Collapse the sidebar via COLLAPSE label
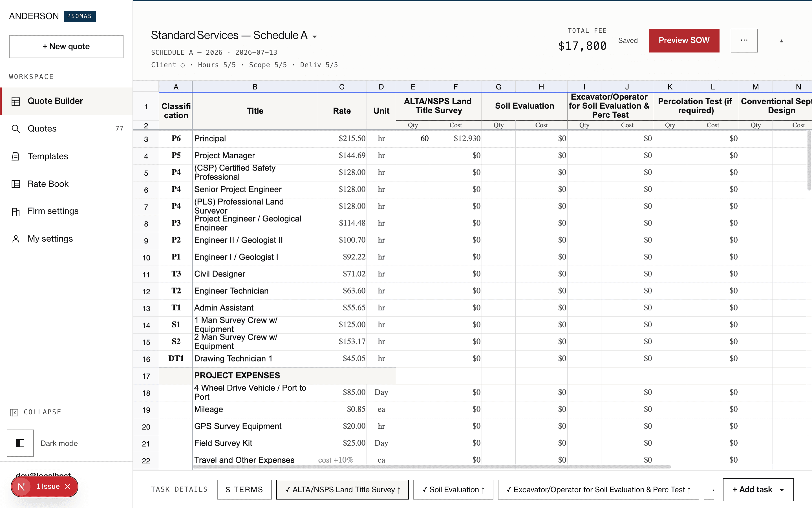This screenshot has width=812, height=508. pyautogui.click(x=43, y=412)
